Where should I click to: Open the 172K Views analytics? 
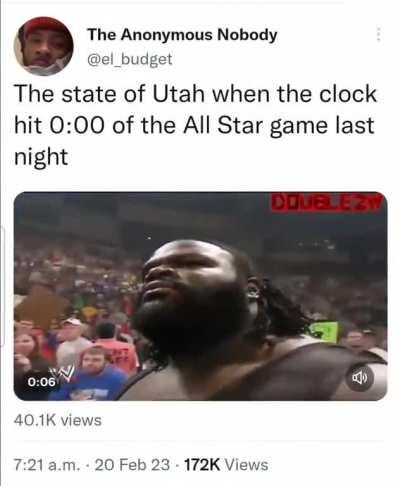point(226,465)
